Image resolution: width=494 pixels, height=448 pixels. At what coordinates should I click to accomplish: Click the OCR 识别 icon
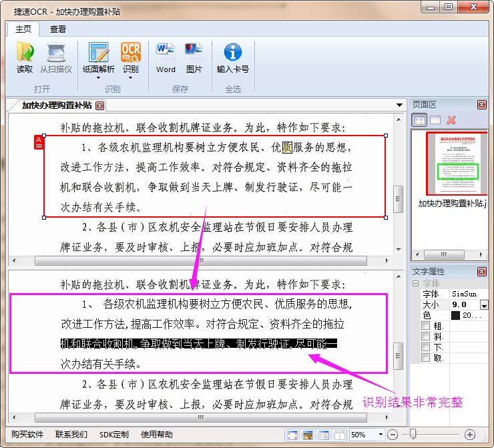(x=130, y=52)
